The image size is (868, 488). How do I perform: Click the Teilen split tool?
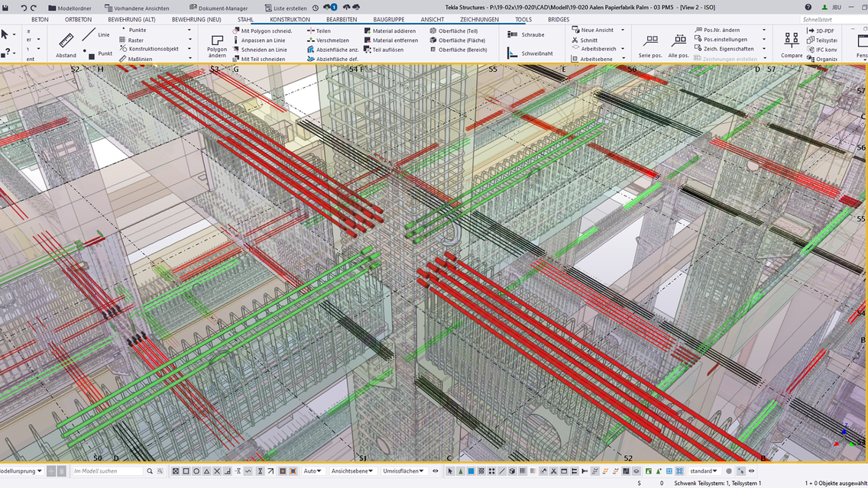tap(319, 31)
